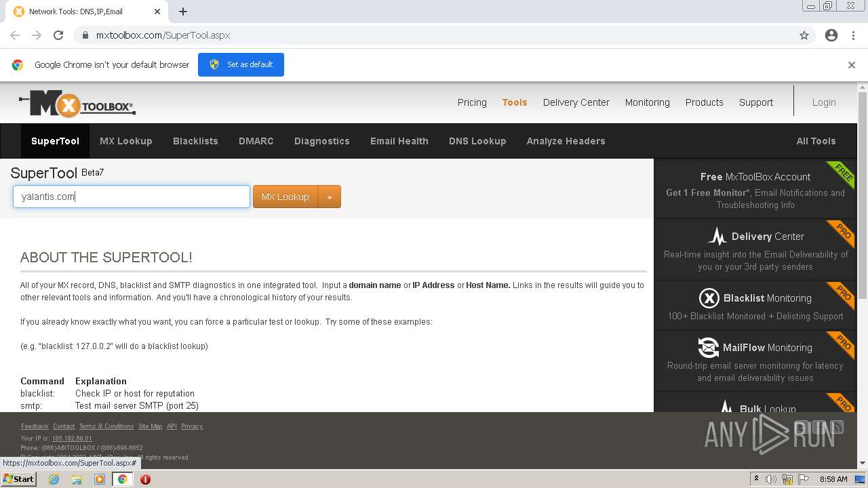Open the API footer link

tap(172, 426)
